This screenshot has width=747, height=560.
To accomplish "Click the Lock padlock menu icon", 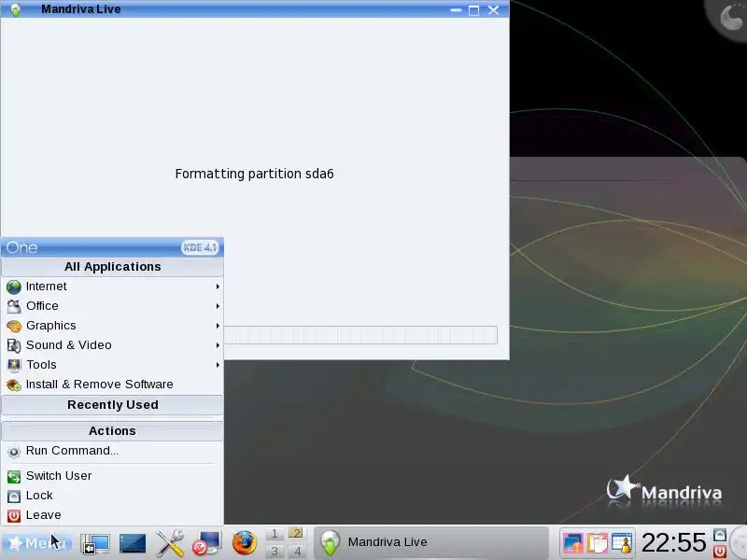I will [x=14, y=497].
